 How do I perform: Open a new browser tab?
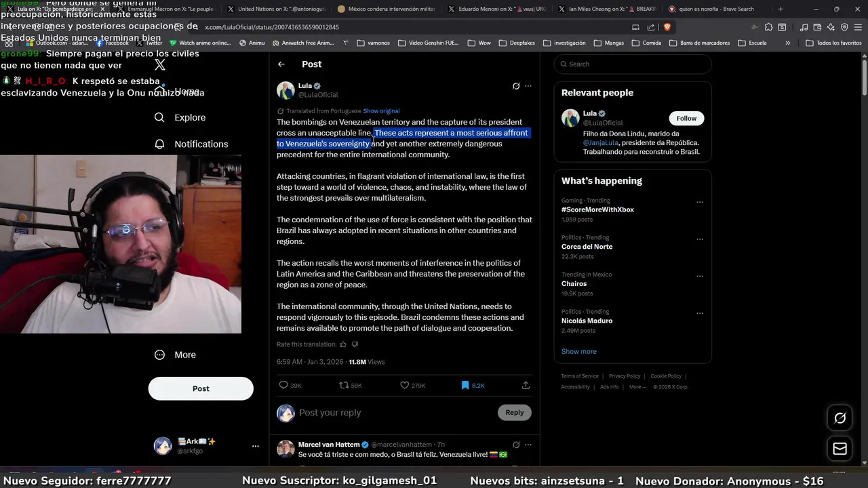pyautogui.click(x=781, y=9)
